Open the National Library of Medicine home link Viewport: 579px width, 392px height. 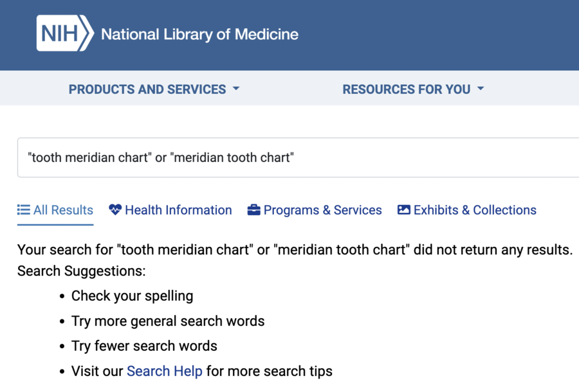199,34
